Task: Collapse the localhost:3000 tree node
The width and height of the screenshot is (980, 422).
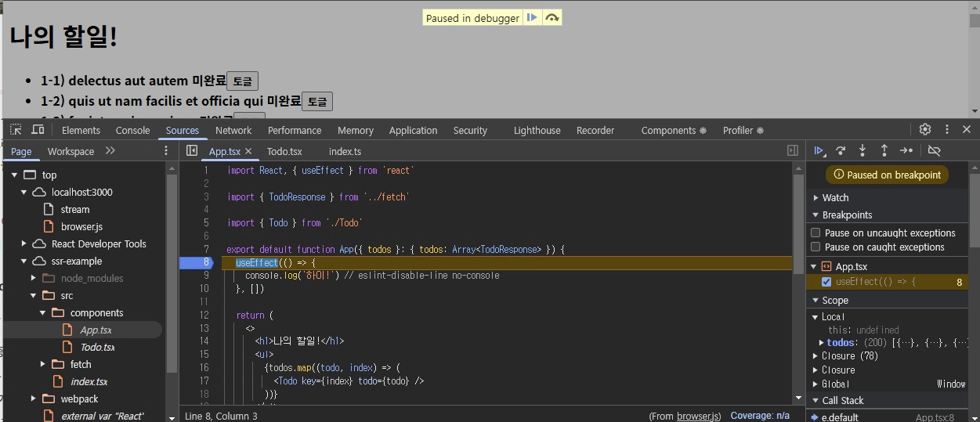Action: click(x=25, y=192)
